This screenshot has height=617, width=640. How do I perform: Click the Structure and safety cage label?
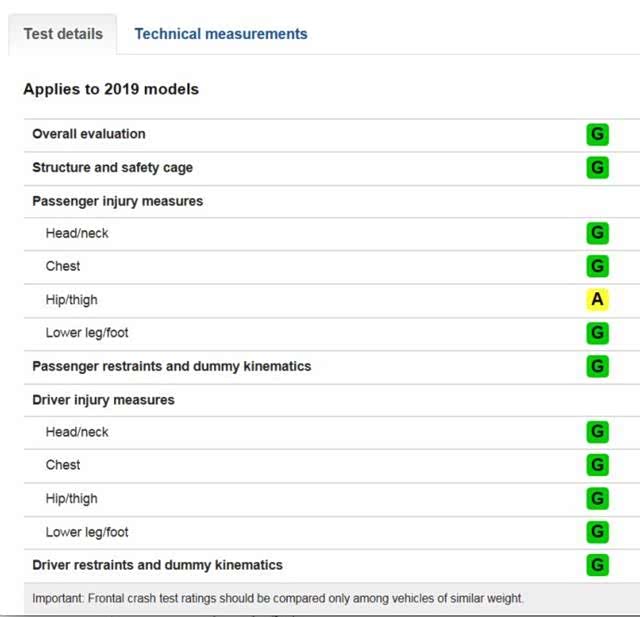(112, 167)
